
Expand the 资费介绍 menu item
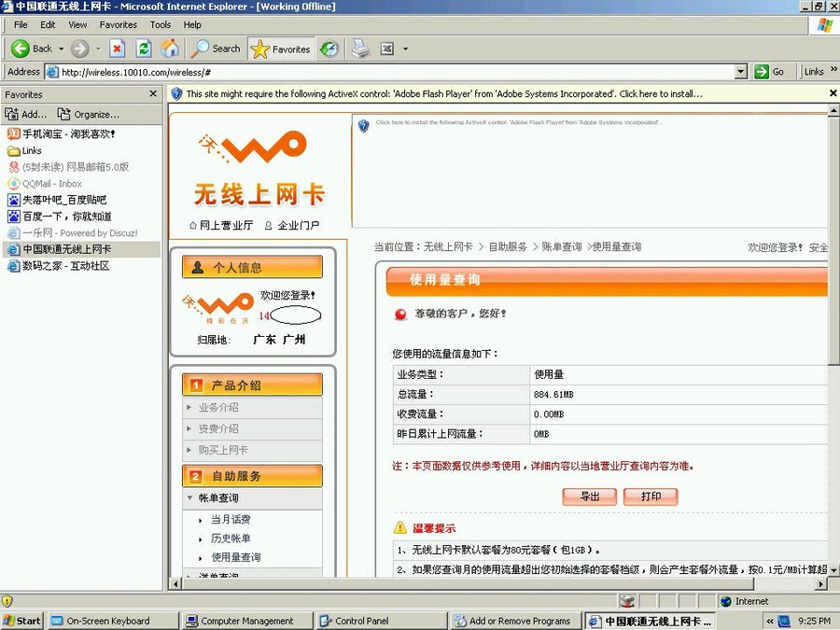(218, 428)
